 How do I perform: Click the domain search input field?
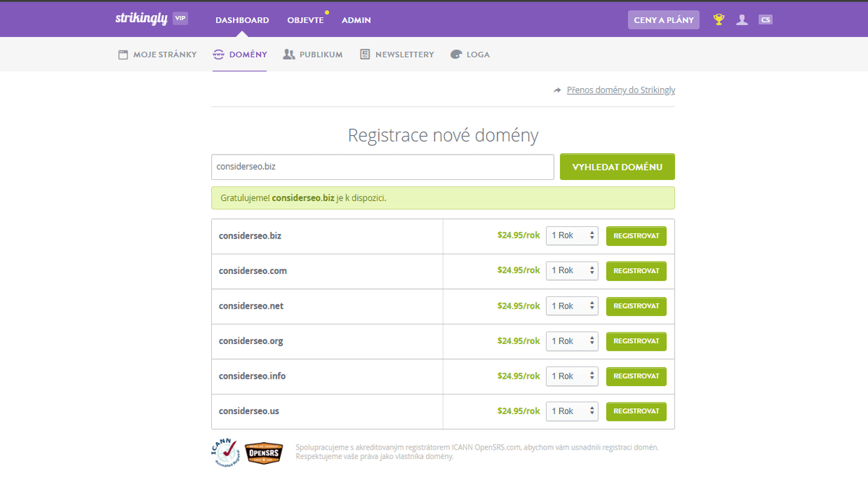pos(382,166)
